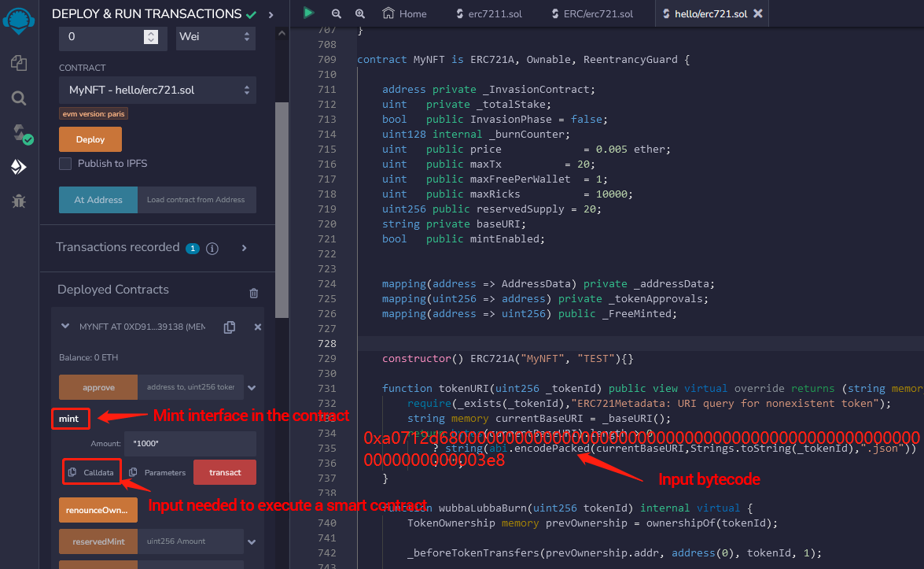Remove the deployed MYNFT contract instance

257,327
